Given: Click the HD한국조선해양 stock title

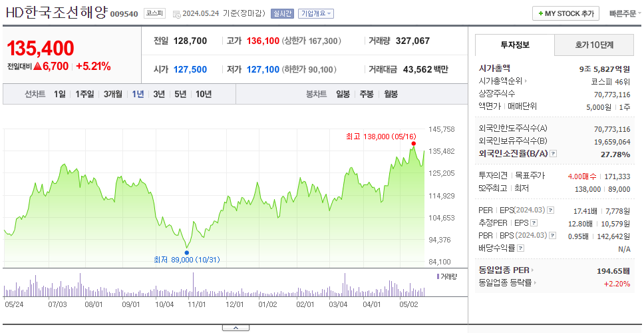Looking at the screenshot, I should [x=57, y=13].
